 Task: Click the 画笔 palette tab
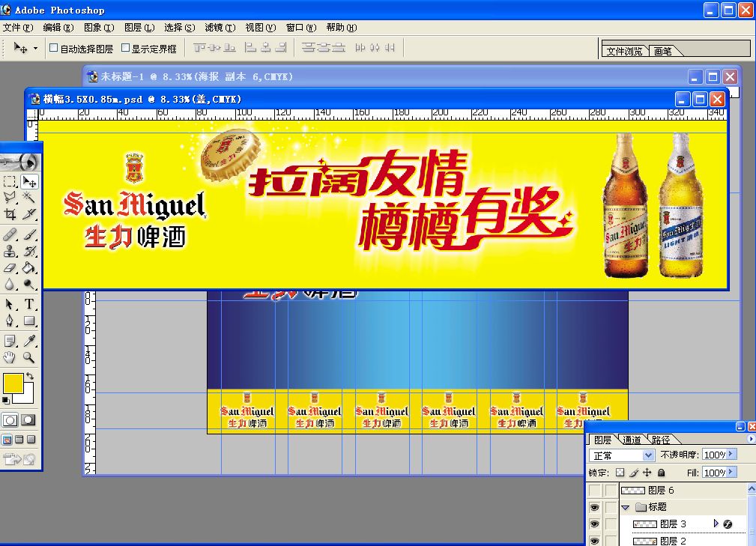663,51
